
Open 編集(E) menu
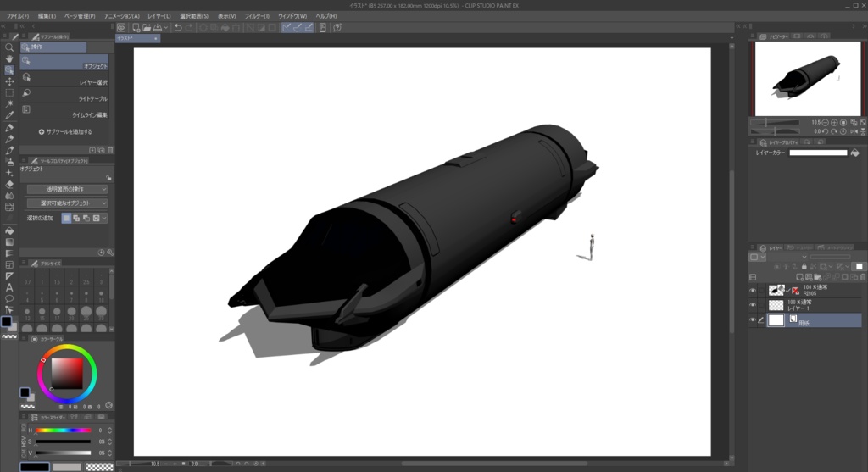tap(47, 16)
